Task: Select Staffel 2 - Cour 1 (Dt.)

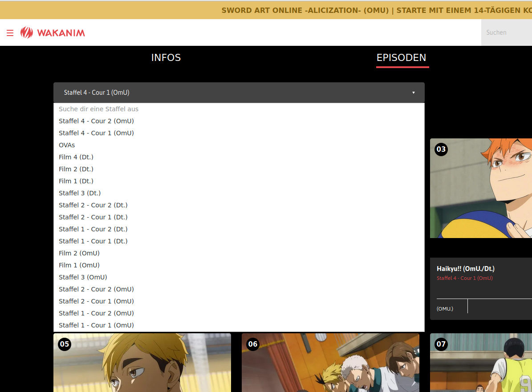Action: coord(93,217)
